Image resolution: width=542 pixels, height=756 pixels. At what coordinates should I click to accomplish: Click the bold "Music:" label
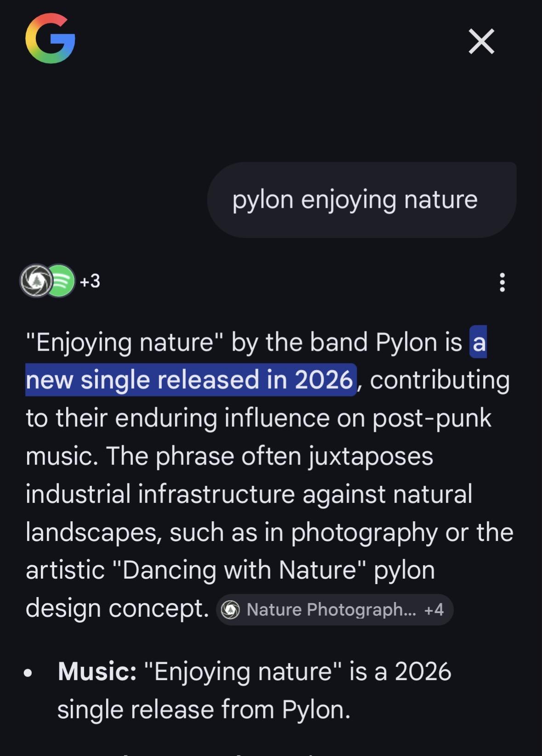tap(97, 671)
